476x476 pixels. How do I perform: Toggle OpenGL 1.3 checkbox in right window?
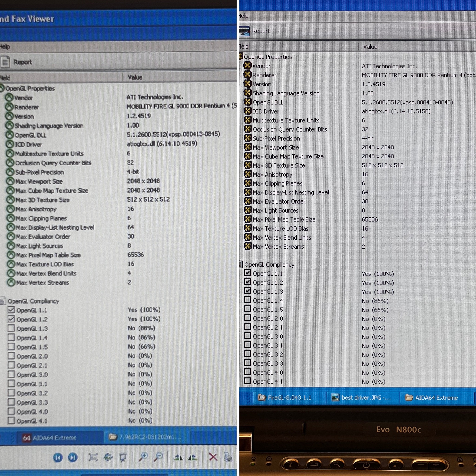click(248, 291)
